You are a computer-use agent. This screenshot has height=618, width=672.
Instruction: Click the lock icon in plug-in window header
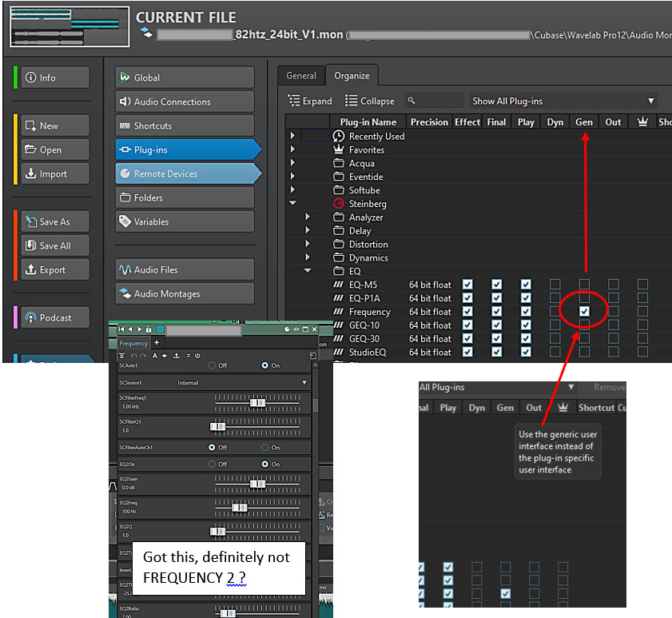click(x=149, y=329)
